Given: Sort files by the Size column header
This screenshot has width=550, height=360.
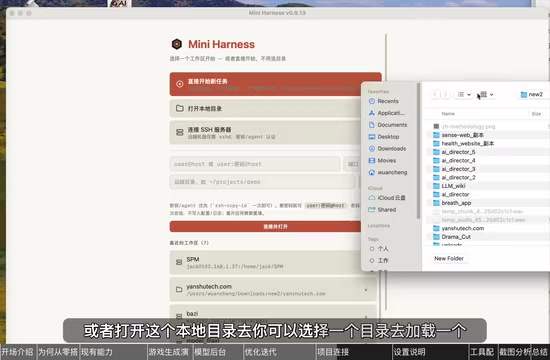Looking at the screenshot, I should [x=536, y=114].
